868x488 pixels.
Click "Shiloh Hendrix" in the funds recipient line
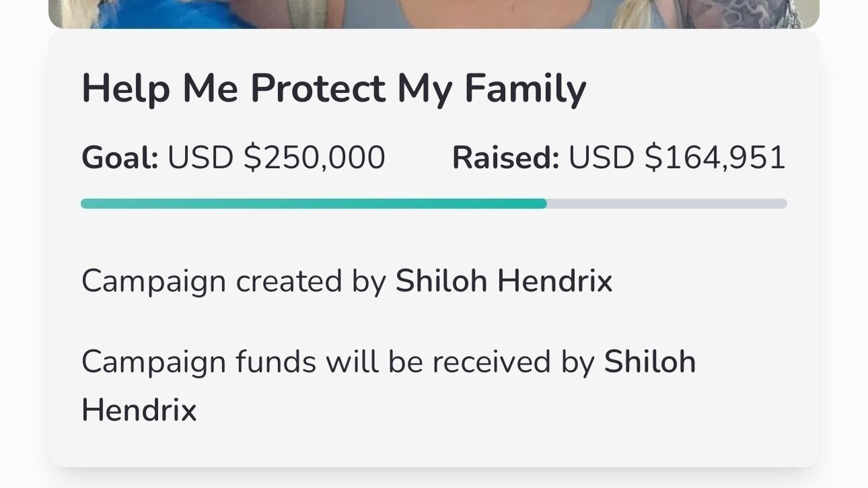click(647, 361)
